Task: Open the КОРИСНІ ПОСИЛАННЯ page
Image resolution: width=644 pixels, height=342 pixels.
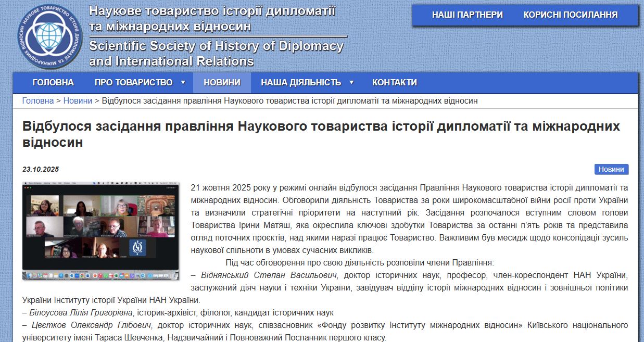Action: pyautogui.click(x=570, y=15)
